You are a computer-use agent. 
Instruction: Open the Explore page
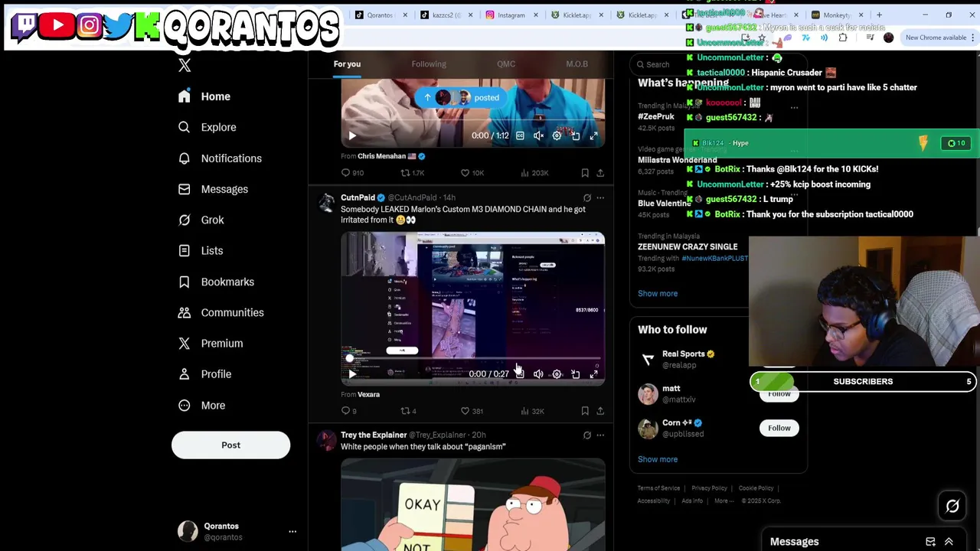coord(207,127)
